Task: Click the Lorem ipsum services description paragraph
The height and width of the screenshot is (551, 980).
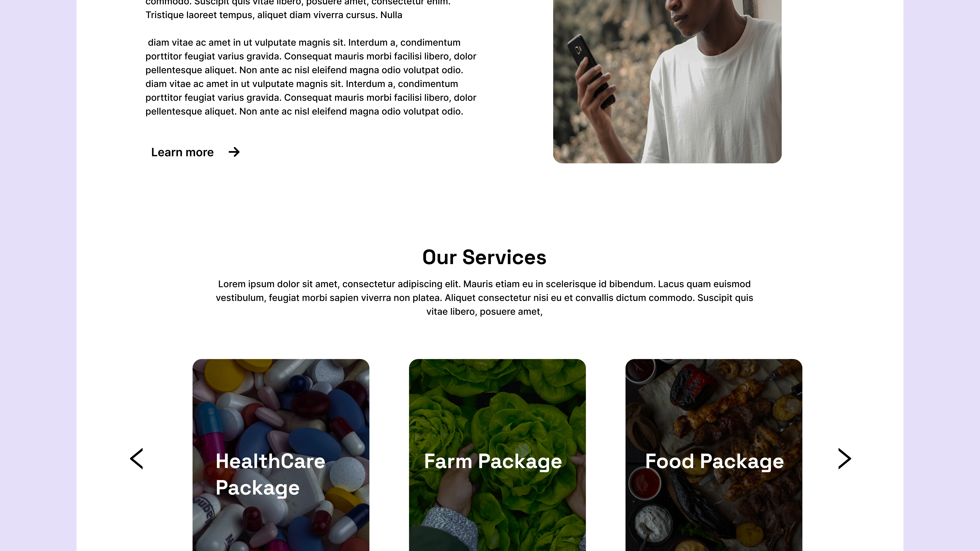Action: [484, 298]
